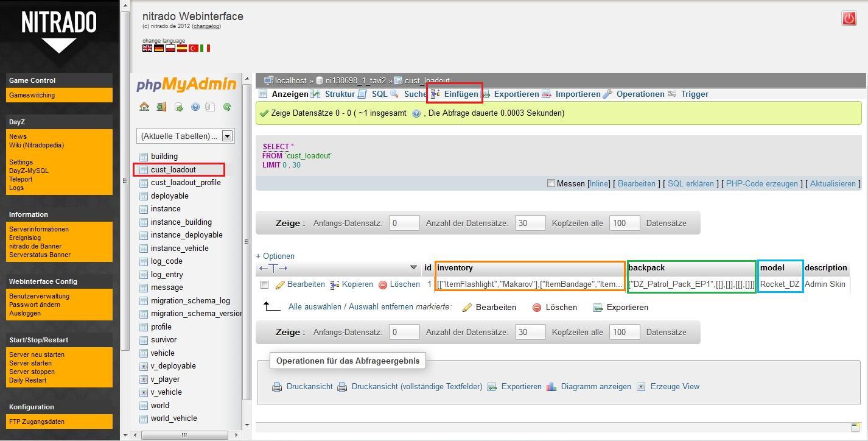Click the phpMyAdmin panel horizontal scrollbar

pos(186,436)
